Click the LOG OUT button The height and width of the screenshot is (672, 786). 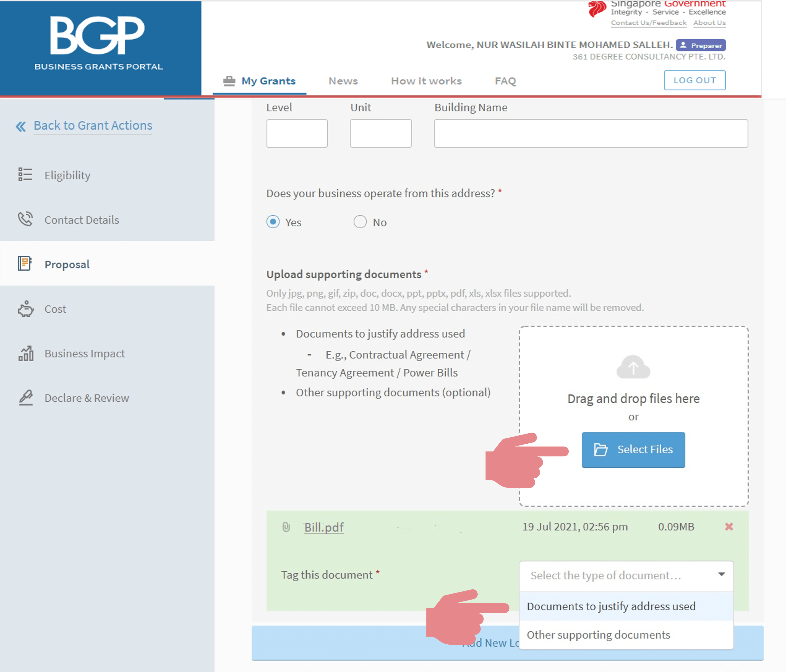click(694, 80)
